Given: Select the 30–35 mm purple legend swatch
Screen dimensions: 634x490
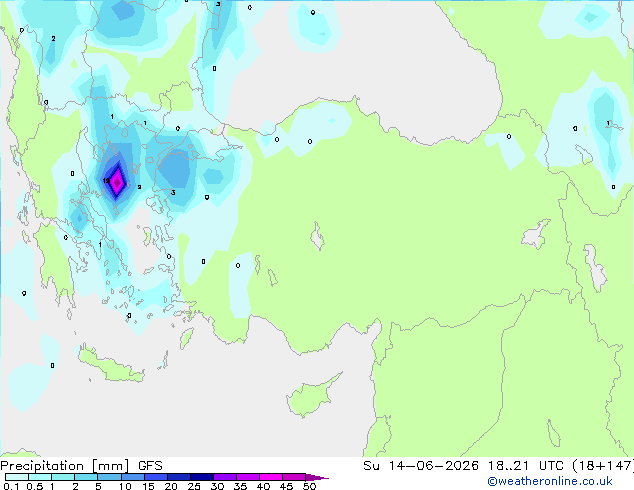Looking at the screenshot, I should tap(224, 477).
